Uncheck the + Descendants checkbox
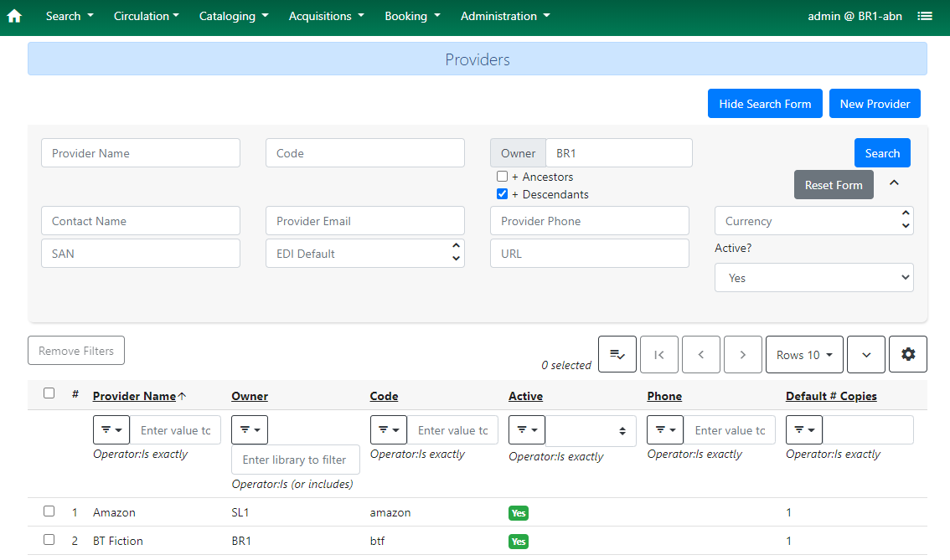Screen dimensions: 950x560 tap(502, 194)
